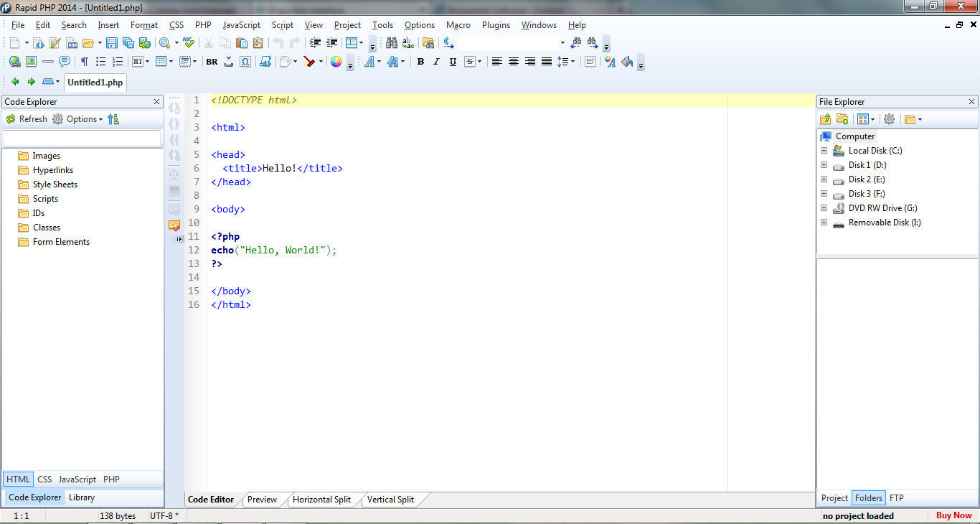Open the PHP menu

click(202, 24)
